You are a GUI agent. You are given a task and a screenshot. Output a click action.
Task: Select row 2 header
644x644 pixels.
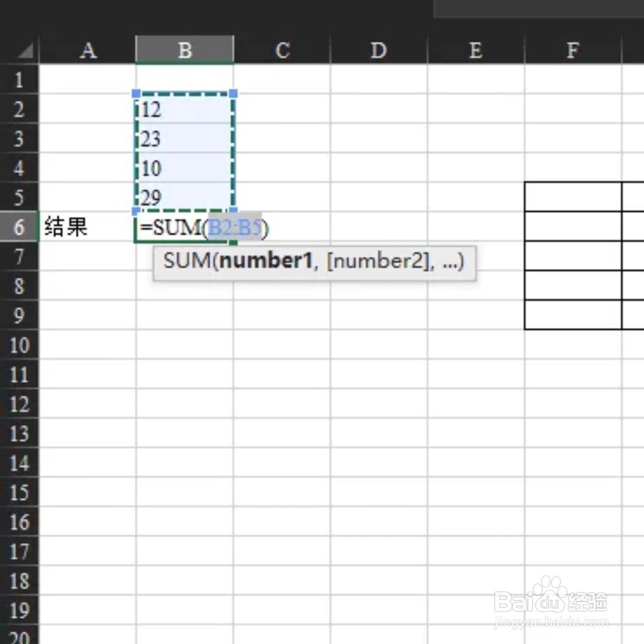coord(19,109)
